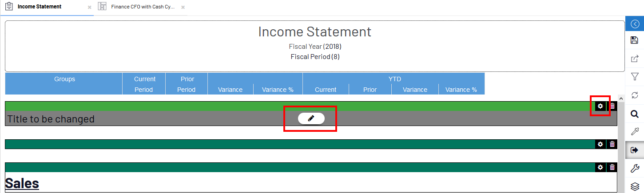The width and height of the screenshot is (644, 193).
Task: Open the layers icon in sidebar
Action: pos(635,186)
